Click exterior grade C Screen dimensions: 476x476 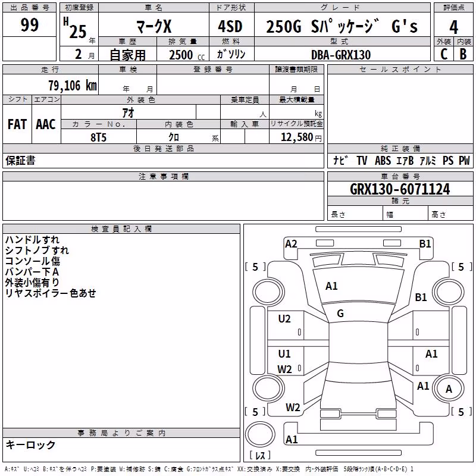click(x=444, y=54)
